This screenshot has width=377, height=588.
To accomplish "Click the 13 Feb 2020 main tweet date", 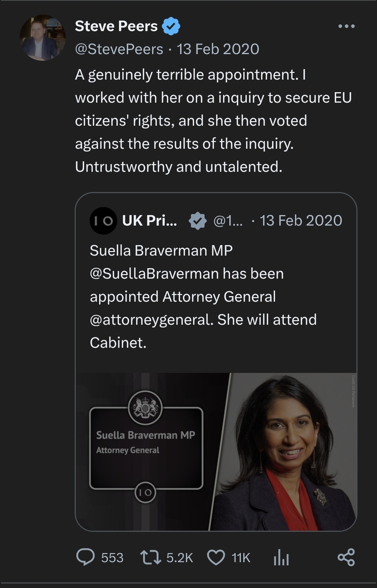I will (218, 49).
